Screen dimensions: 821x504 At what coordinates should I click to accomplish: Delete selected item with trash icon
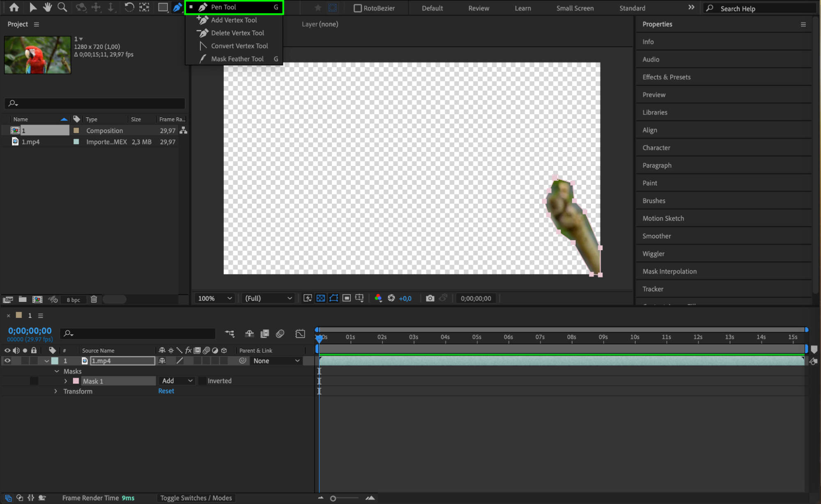(94, 299)
